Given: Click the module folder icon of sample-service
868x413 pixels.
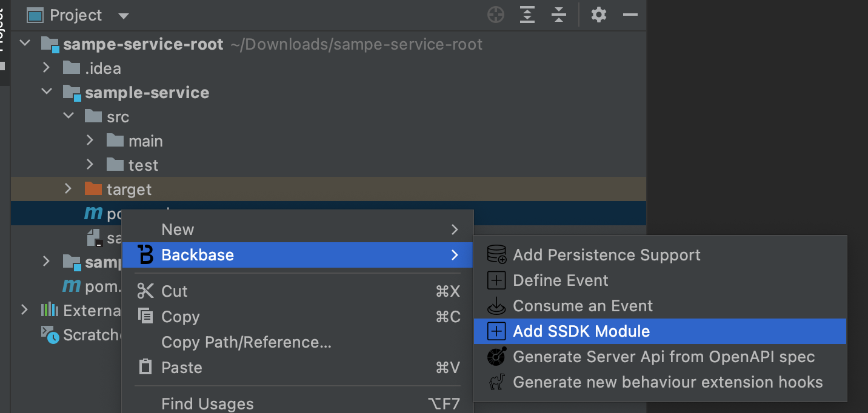Looking at the screenshot, I should coord(72,93).
